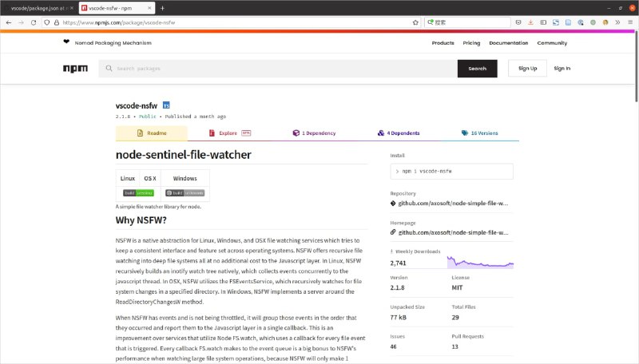
Task: Open a new browser tab with plus
Action: coord(162,8)
